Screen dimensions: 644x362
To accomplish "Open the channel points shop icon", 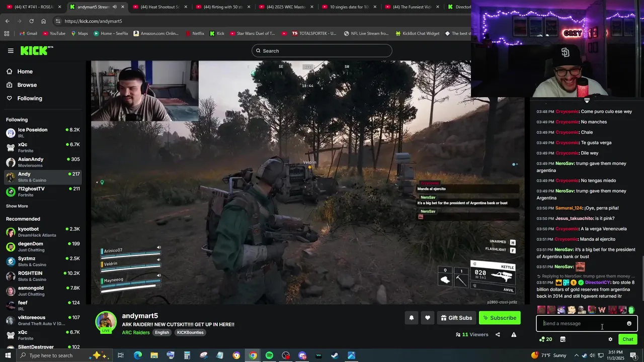I will click(562, 339).
